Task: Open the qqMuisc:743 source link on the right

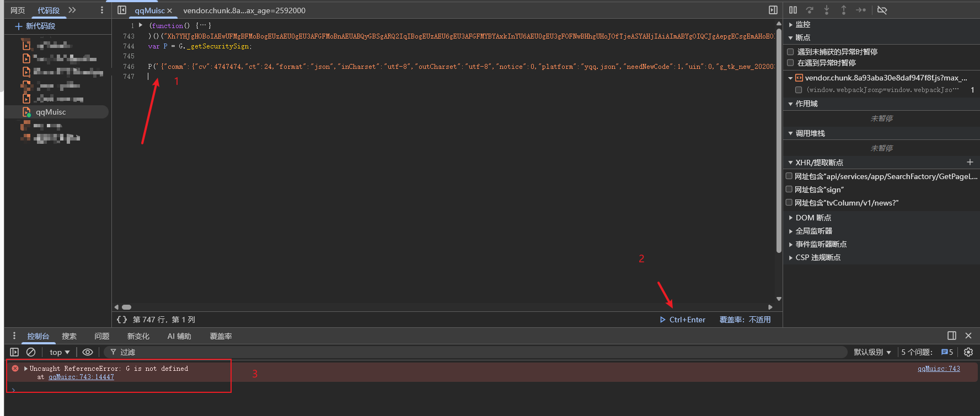Action: (939, 369)
